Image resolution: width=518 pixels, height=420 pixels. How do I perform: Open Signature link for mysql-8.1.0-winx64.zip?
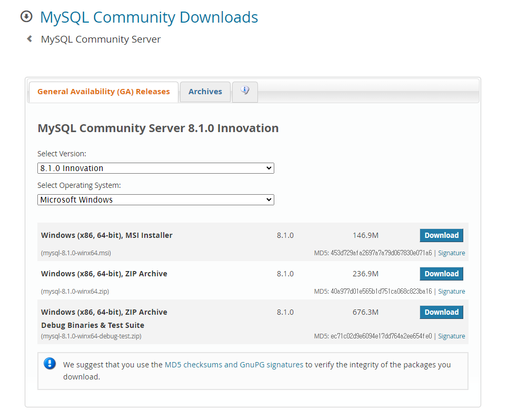pos(451,291)
